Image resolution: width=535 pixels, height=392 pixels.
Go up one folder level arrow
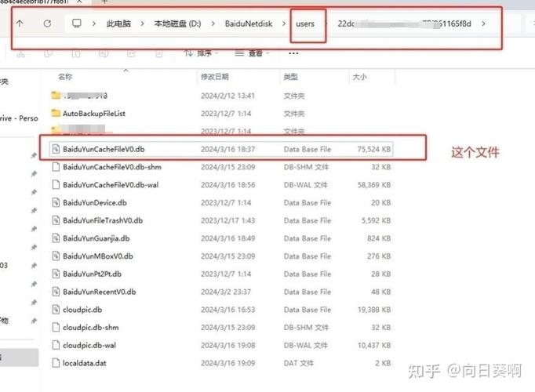pyautogui.click(x=20, y=24)
